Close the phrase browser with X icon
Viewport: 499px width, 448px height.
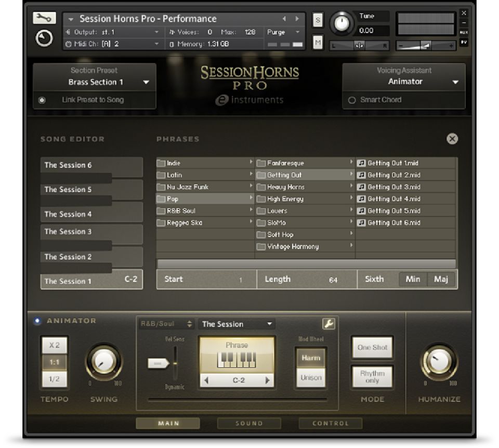tap(452, 139)
